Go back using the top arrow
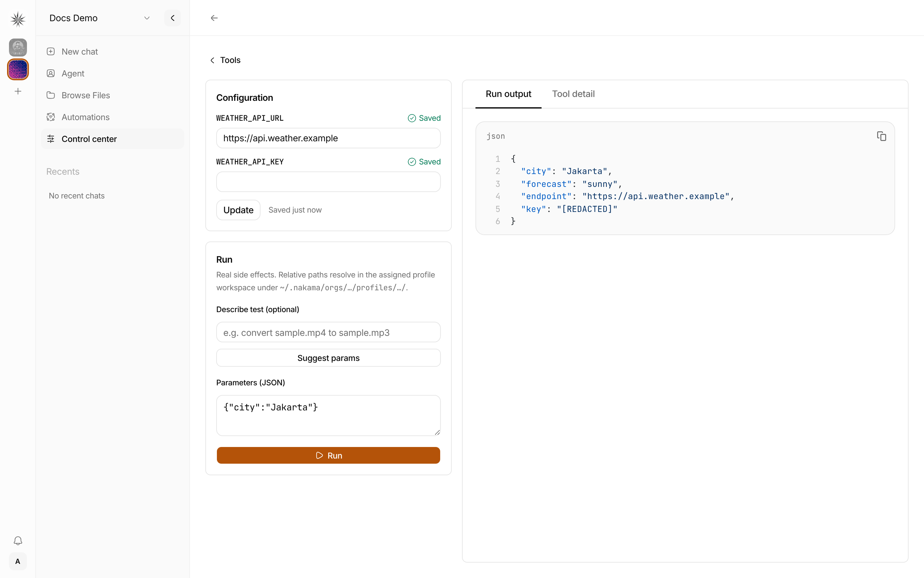The height and width of the screenshot is (578, 924). point(214,18)
